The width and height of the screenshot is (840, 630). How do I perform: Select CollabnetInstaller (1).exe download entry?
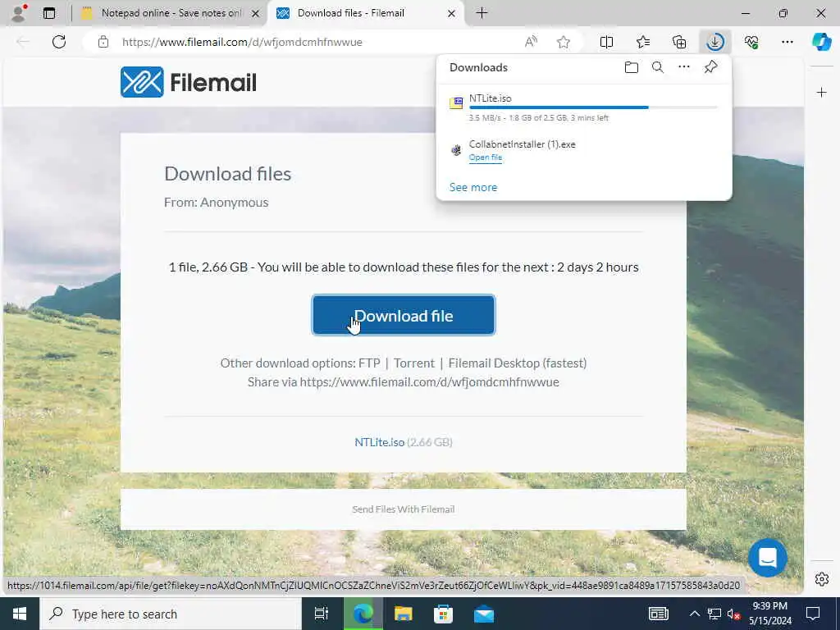(x=584, y=150)
